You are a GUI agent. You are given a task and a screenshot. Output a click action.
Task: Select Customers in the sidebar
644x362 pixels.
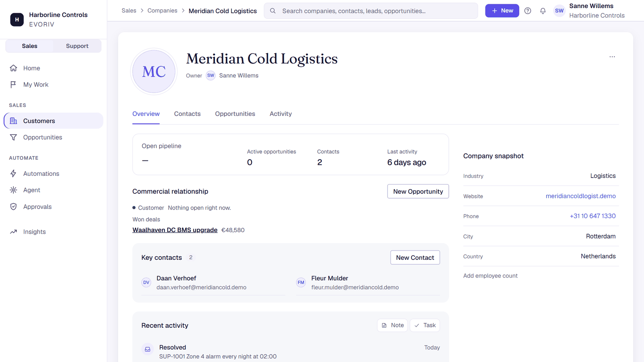click(x=54, y=121)
